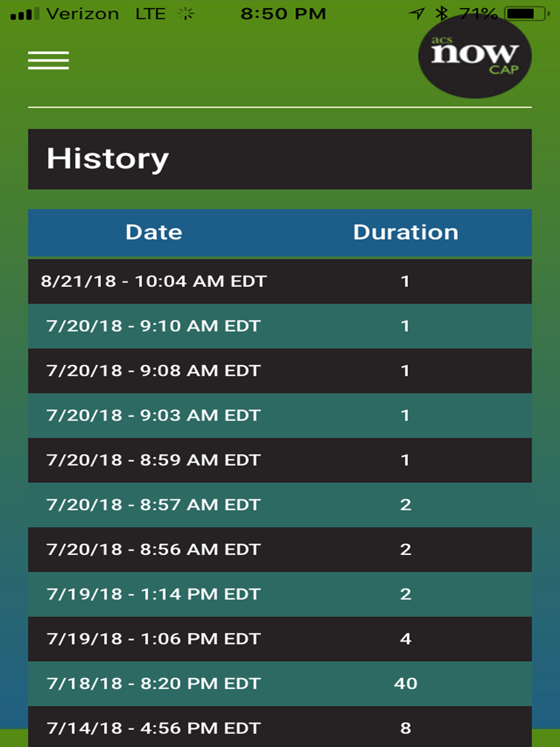Tap the ACS Now CAP logo
Image resolution: width=560 pixels, height=747 pixels.
click(x=474, y=57)
